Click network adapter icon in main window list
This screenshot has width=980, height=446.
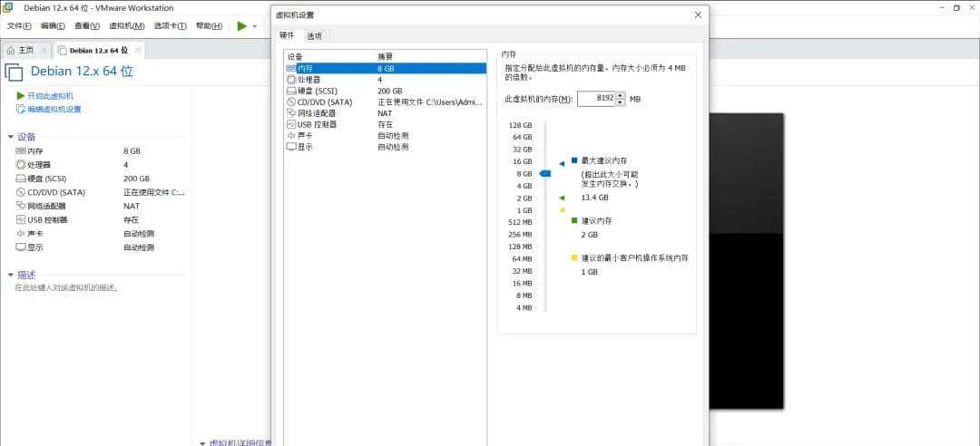click(21, 206)
